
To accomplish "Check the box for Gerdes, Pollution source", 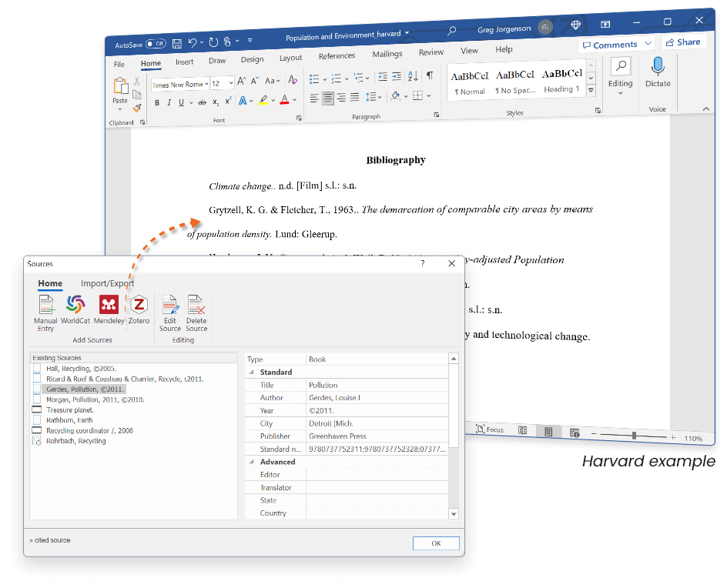I will pos(37,389).
